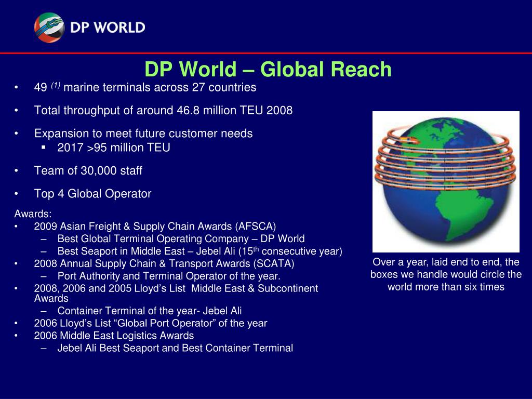Click the DP WORLD logo text

click(x=108, y=28)
